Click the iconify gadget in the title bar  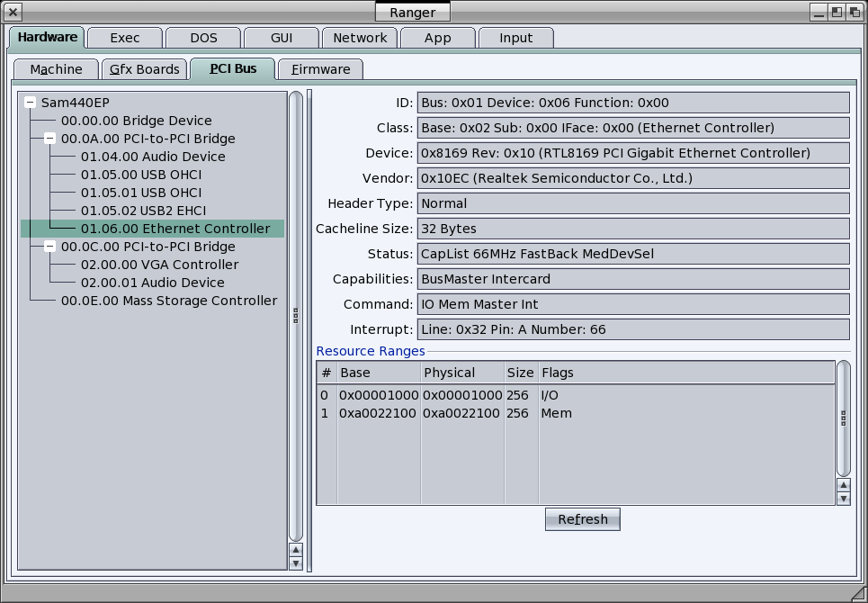[818, 12]
